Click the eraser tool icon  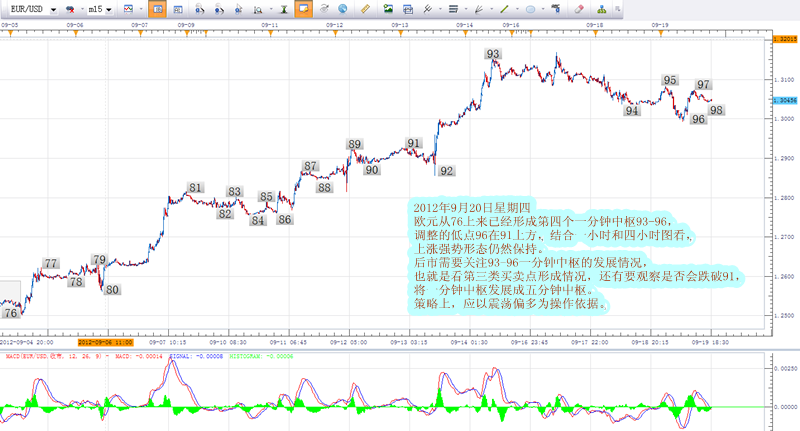579,9
